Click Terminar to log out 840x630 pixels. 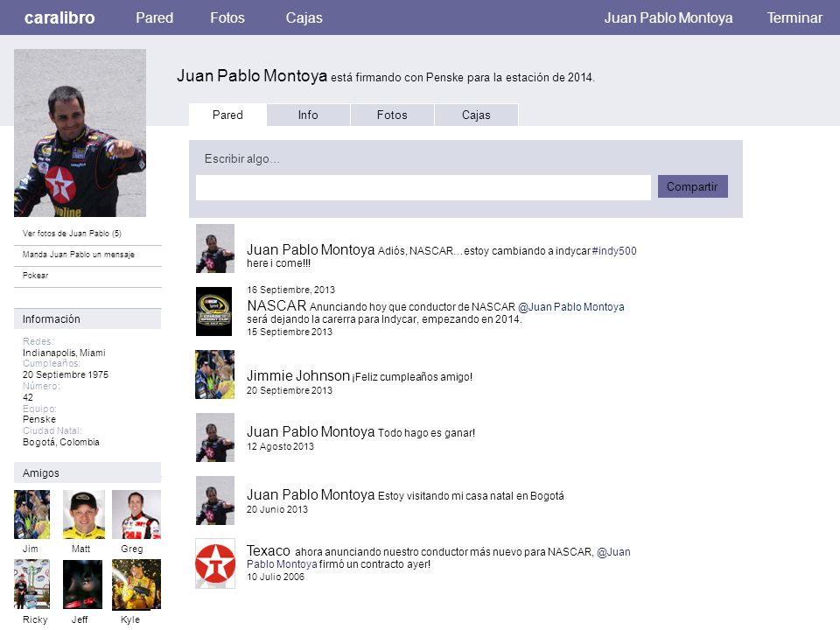pyautogui.click(x=794, y=17)
